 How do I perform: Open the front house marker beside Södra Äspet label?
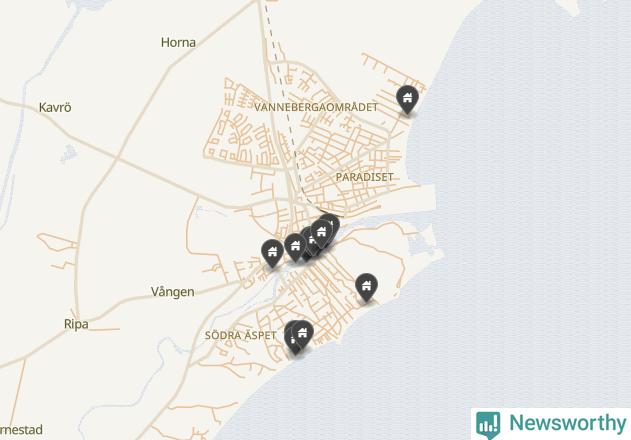[302, 334]
